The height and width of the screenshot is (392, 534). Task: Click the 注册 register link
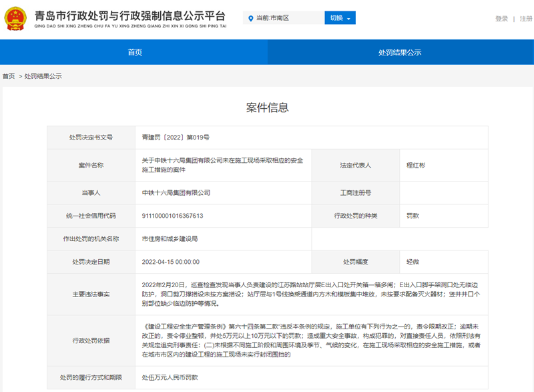point(525,18)
